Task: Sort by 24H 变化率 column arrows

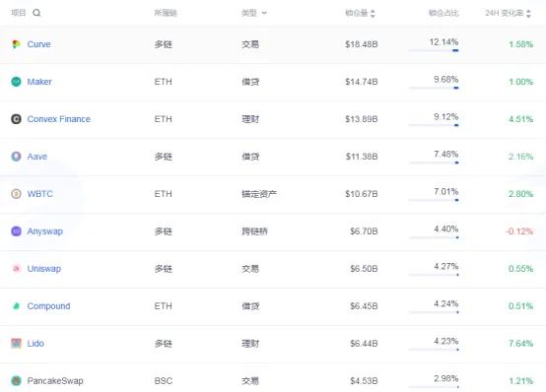Action: coord(528,13)
